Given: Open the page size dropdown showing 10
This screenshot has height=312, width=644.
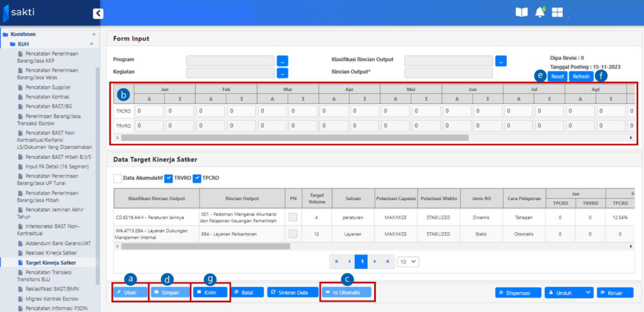Looking at the screenshot, I should [408, 262].
